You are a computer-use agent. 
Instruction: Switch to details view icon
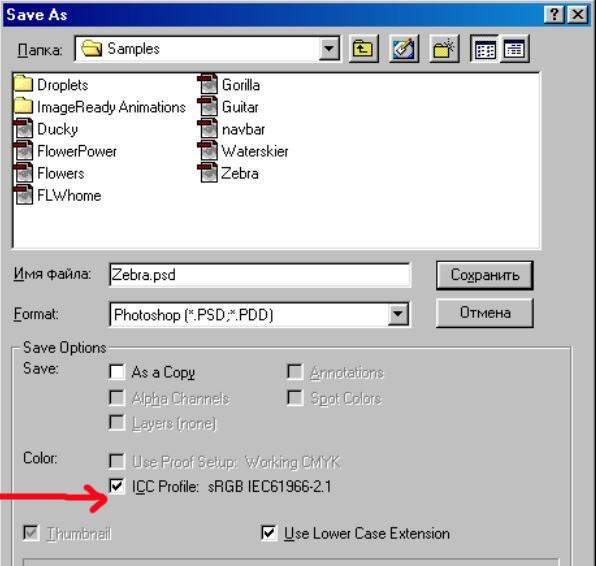point(515,48)
